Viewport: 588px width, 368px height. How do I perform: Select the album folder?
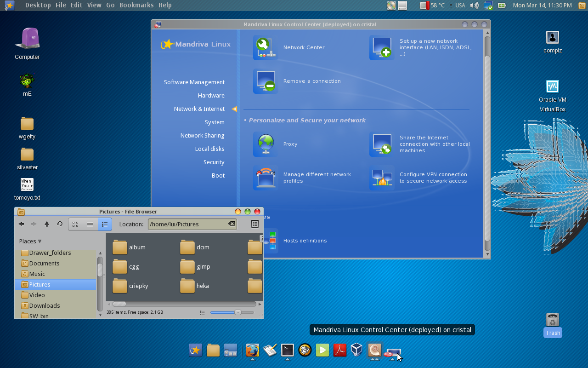pos(129,247)
